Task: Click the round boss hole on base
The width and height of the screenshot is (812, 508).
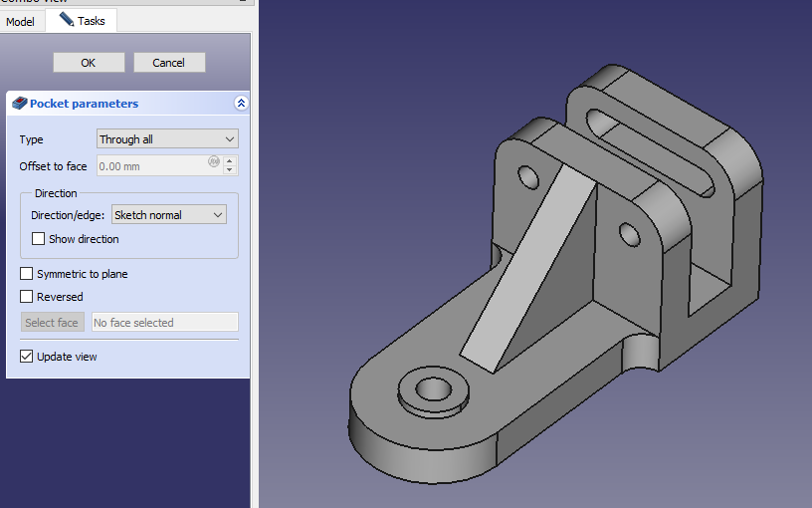Action: pyautogui.click(x=433, y=386)
